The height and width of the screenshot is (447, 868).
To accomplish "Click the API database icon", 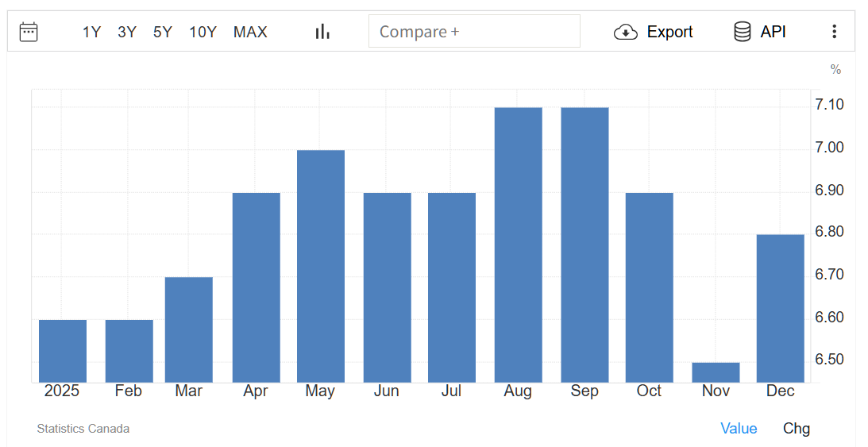I will click(x=742, y=32).
